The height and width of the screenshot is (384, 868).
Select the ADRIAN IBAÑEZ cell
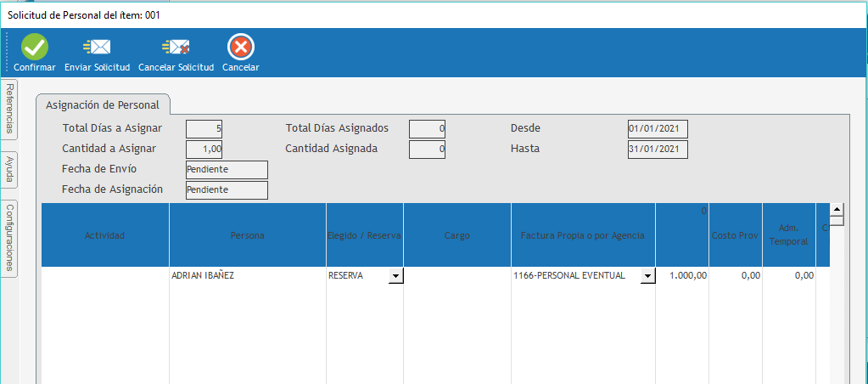247,276
